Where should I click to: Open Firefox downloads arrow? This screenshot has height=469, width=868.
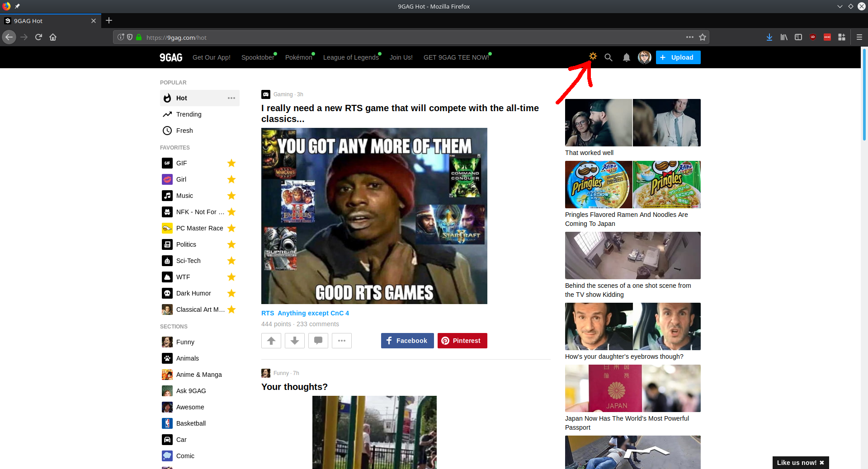tap(769, 37)
